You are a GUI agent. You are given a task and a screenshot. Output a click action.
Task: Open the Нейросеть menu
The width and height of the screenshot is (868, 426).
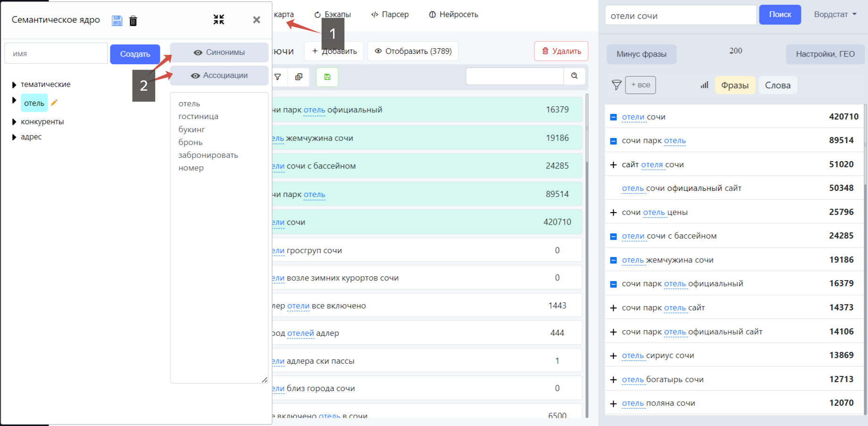pos(453,15)
